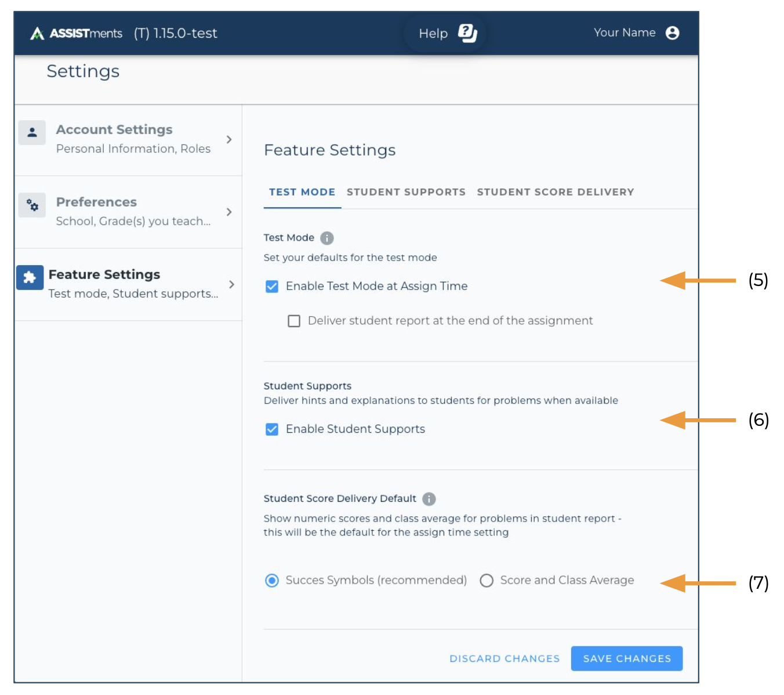Screen dimensions: 784x695
Task: Click the Account Settings person icon
Action: click(x=32, y=132)
